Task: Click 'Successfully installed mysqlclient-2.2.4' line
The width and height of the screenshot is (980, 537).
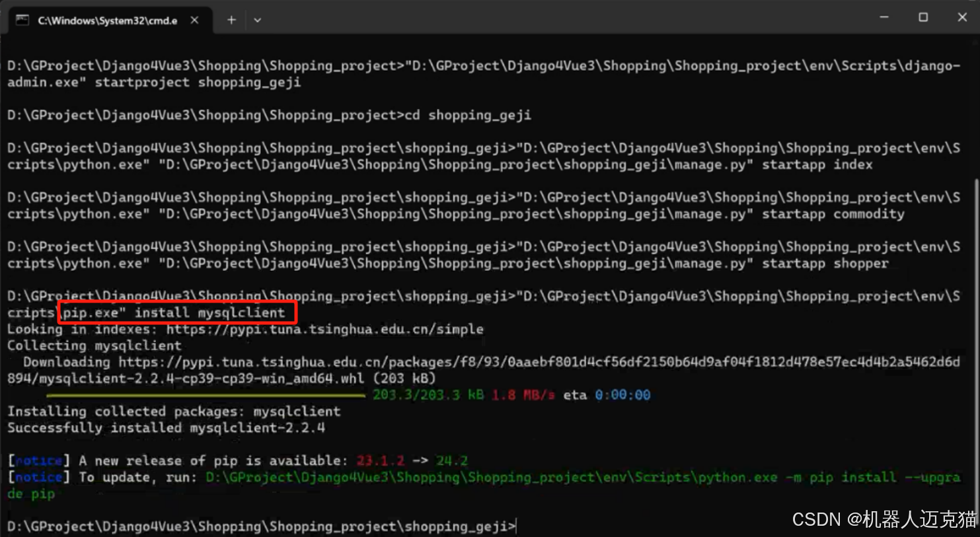Action: [166, 428]
